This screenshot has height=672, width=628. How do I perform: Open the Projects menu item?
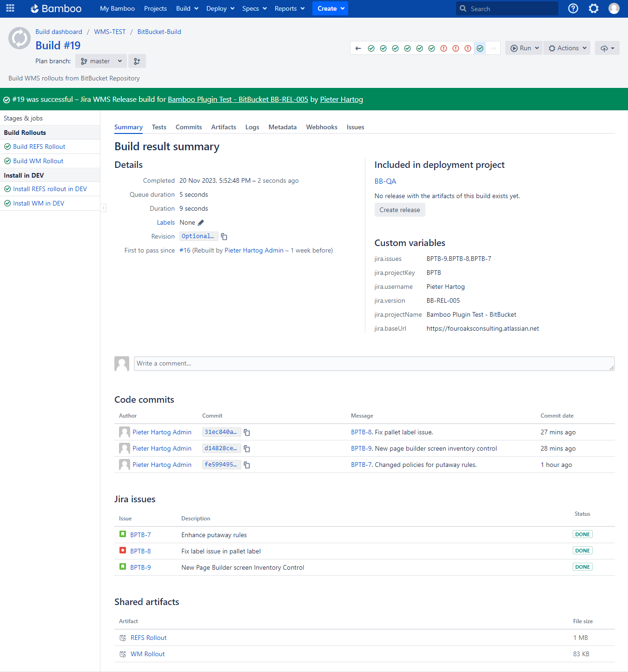(x=155, y=8)
